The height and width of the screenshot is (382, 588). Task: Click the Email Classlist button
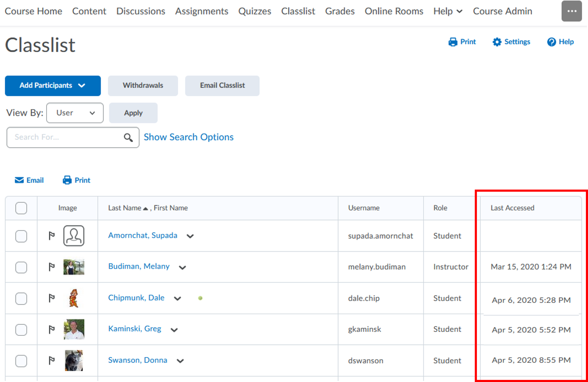pos(222,86)
